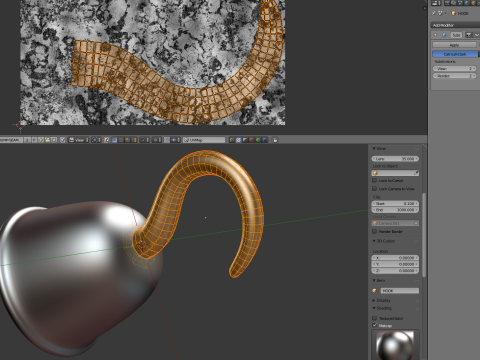480x360 pixels.
Task: Click the sidebar vertical scrollbar
Action: [424, 235]
